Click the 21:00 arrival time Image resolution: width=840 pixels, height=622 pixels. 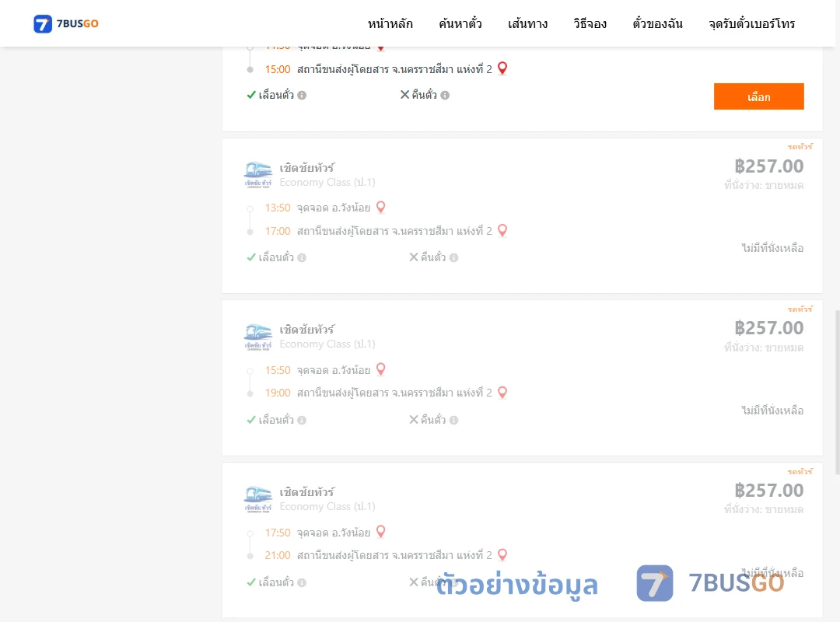278,556
